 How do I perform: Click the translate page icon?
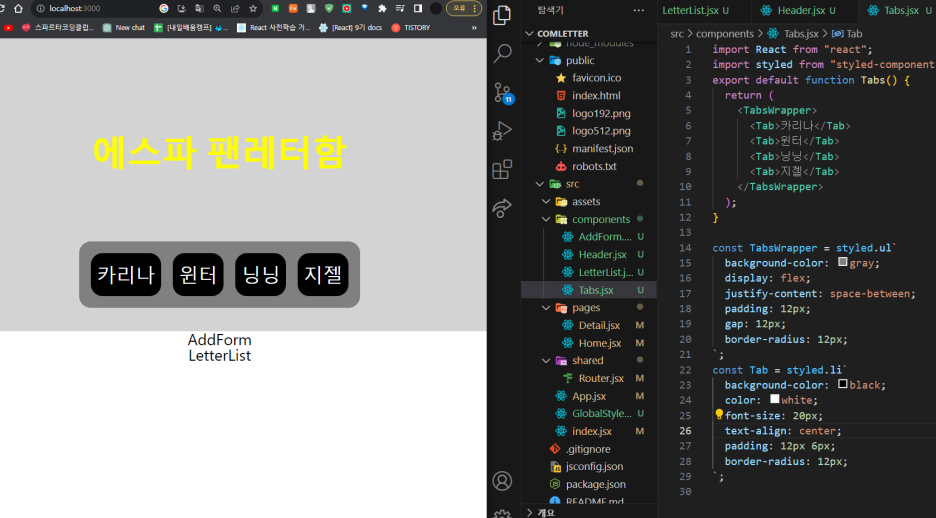(x=199, y=8)
